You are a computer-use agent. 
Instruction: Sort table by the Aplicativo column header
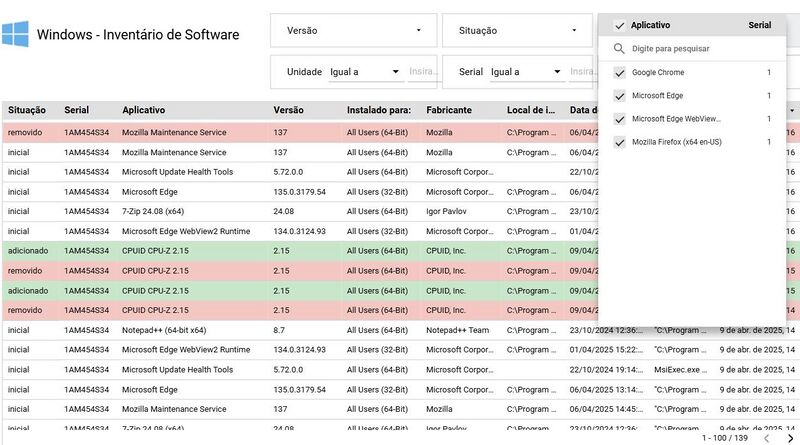click(x=143, y=110)
